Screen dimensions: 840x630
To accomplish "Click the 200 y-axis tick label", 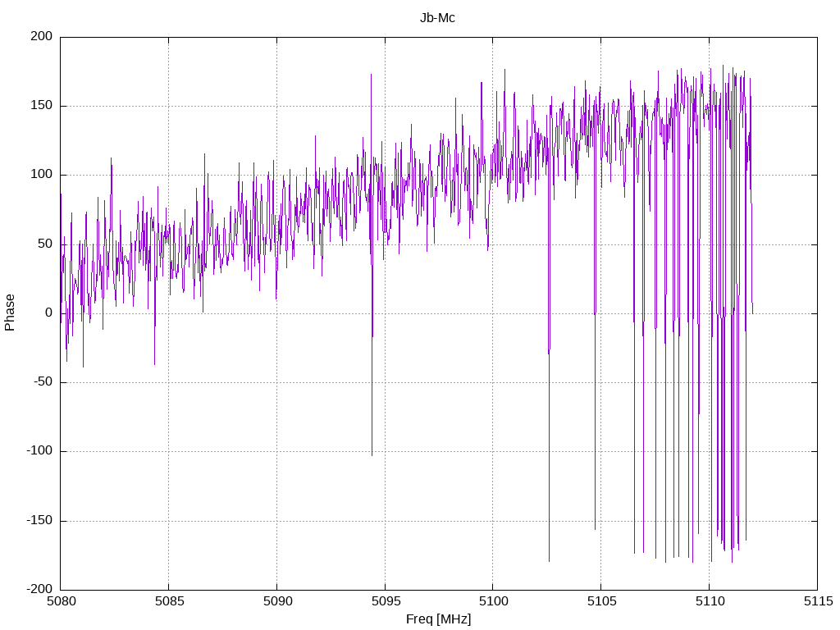I will click(42, 36).
